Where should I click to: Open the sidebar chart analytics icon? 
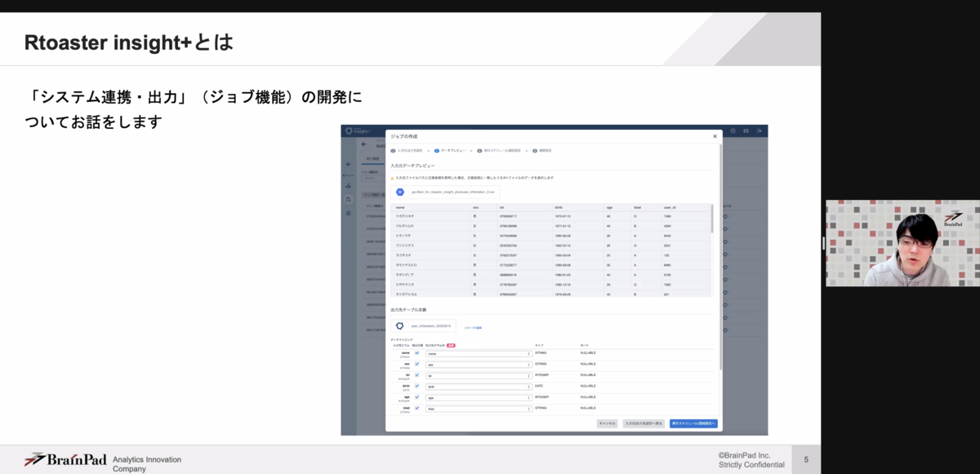click(x=349, y=185)
